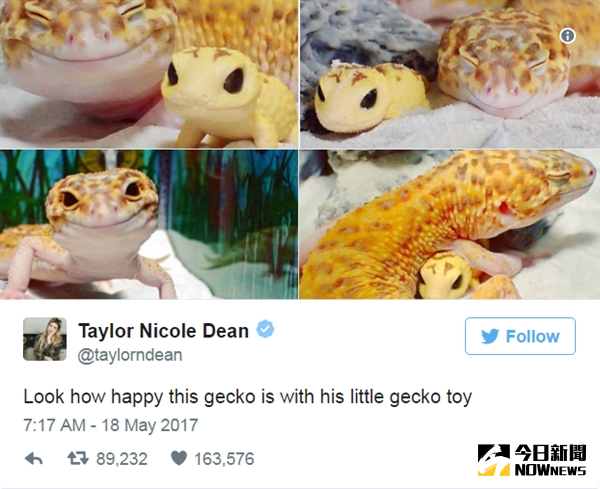Click the blue verified badge
Viewport: 600px width, 489px height.
click(x=265, y=329)
